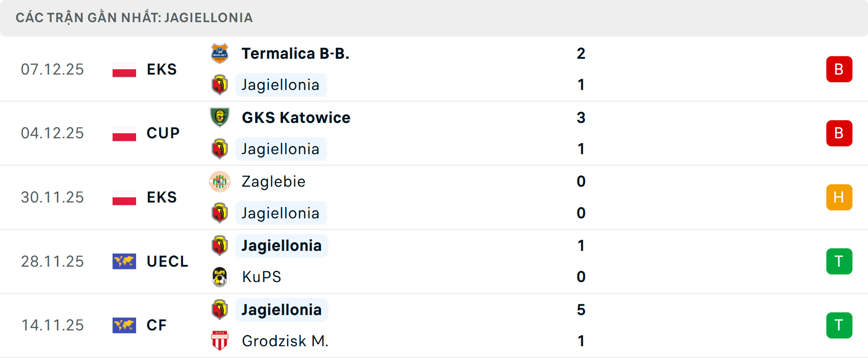Viewport: 868px width, 358px height.
Task: Click the Termalica B-B. team crest
Action: 220,53
